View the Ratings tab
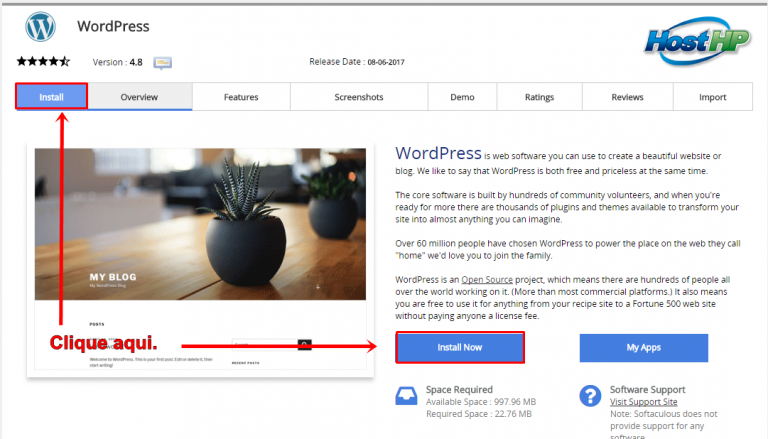 (x=539, y=97)
